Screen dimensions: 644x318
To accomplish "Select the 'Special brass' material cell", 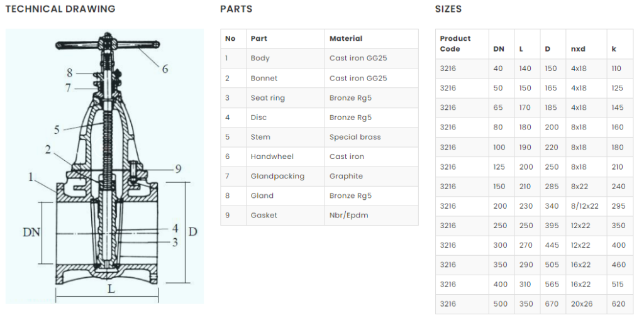I will tap(355, 137).
